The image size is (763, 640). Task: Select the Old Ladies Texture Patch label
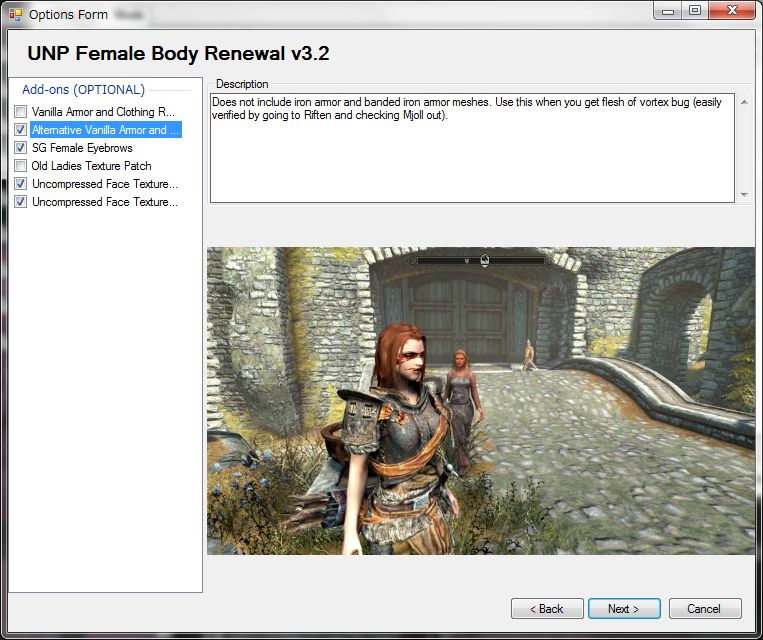coord(91,166)
